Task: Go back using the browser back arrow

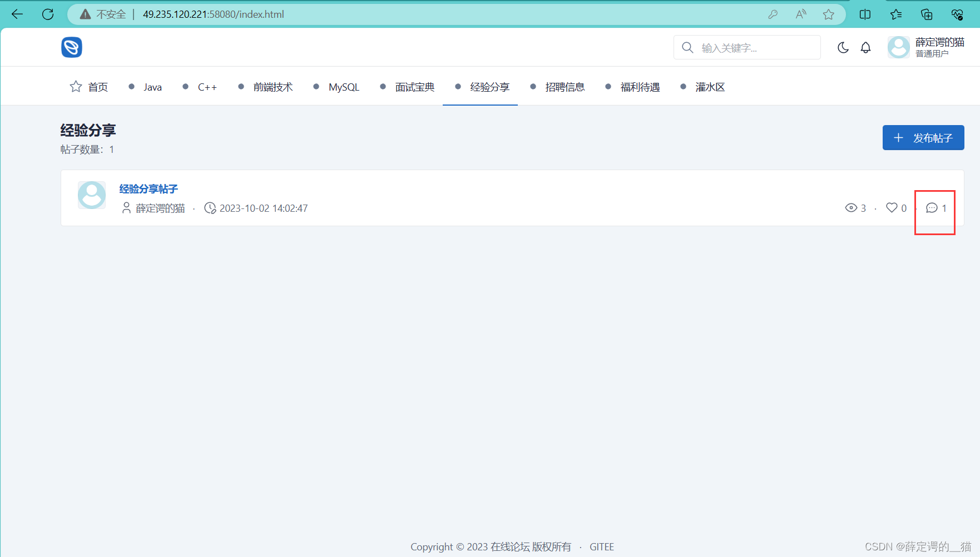Action: click(17, 14)
